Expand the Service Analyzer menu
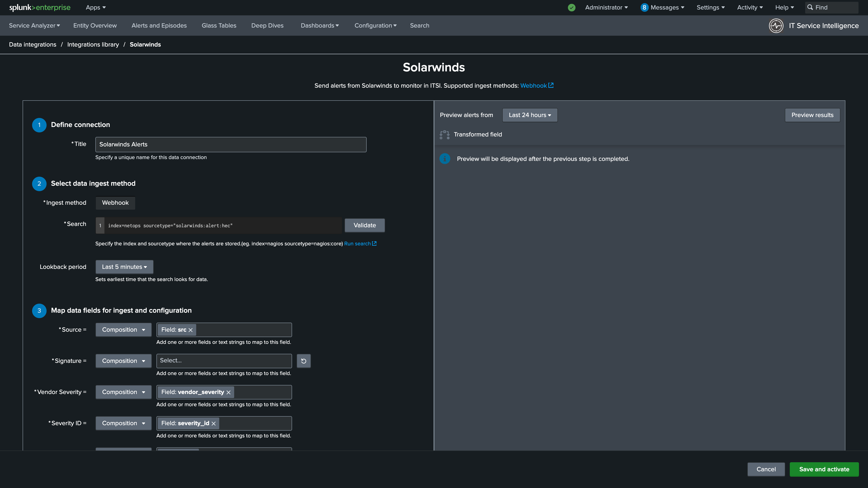 point(34,26)
